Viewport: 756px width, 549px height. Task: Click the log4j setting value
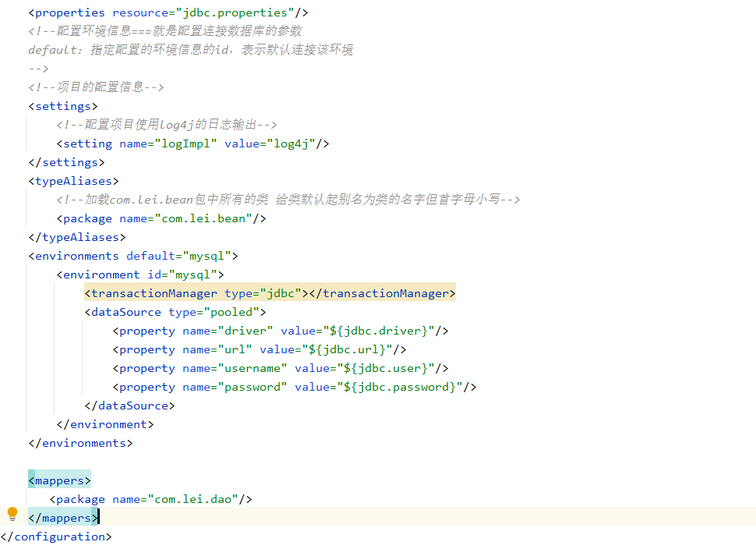click(291, 143)
